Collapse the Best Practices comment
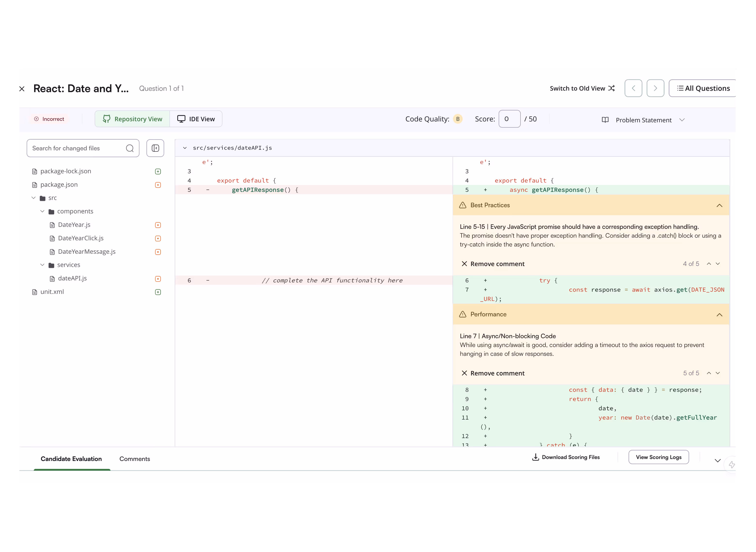The image size is (756, 552). [719, 205]
